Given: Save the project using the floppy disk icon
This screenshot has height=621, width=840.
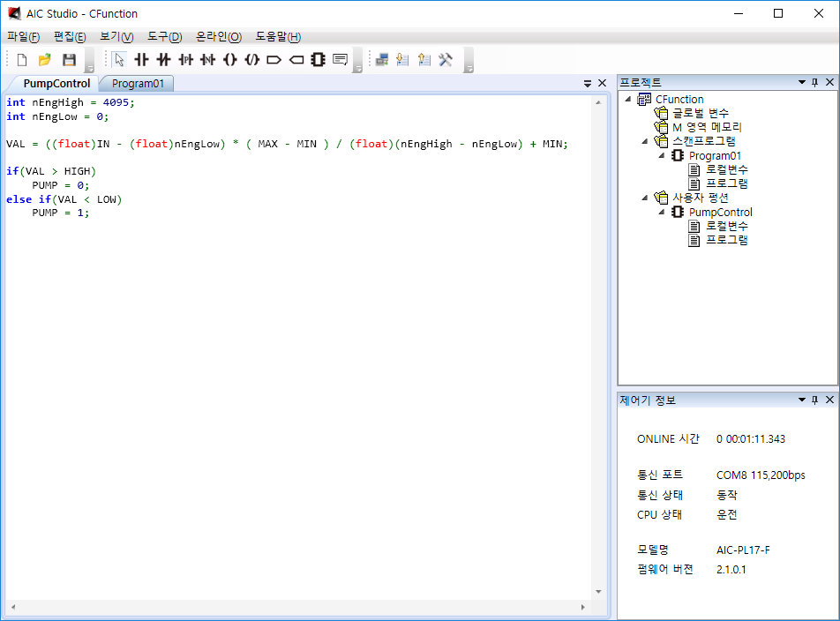Looking at the screenshot, I should point(69,60).
